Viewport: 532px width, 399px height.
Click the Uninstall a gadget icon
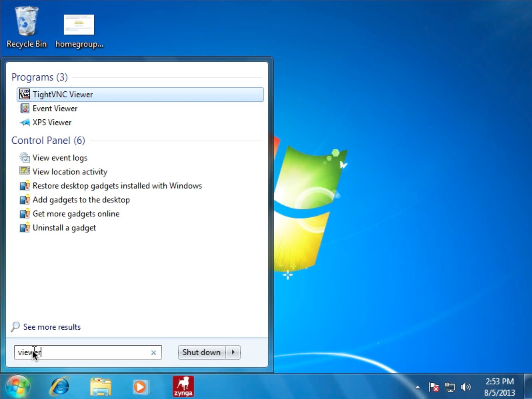[x=25, y=227]
